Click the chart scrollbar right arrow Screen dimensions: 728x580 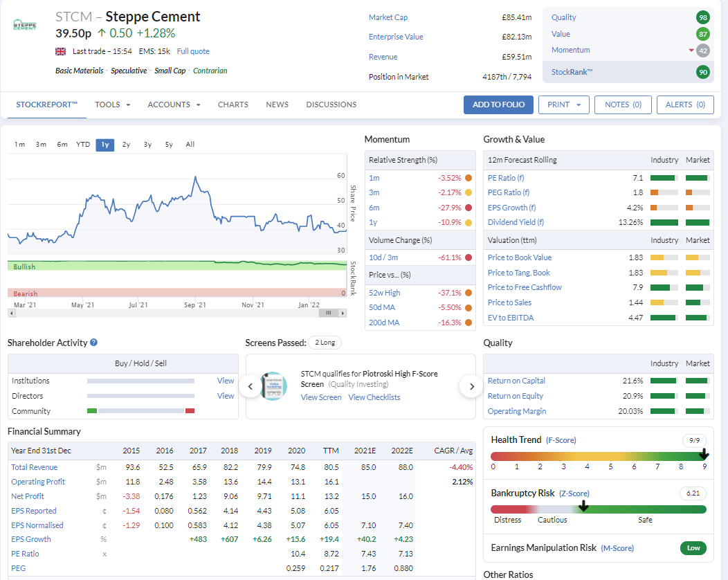coord(343,313)
